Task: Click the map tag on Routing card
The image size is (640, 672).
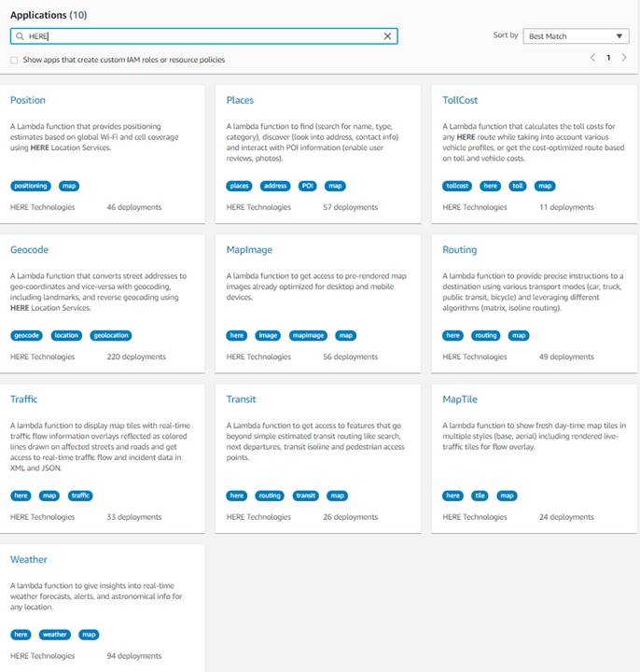Action: pyautogui.click(x=519, y=336)
